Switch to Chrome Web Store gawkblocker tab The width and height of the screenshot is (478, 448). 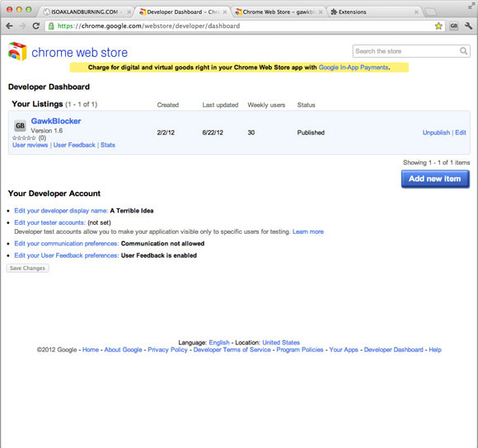click(278, 12)
